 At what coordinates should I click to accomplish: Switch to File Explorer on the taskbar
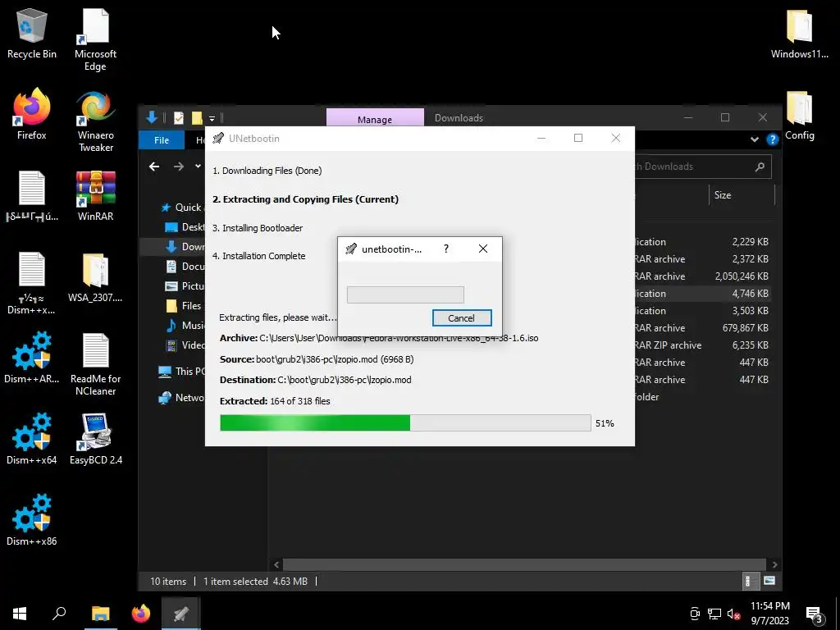click(100, 614)
